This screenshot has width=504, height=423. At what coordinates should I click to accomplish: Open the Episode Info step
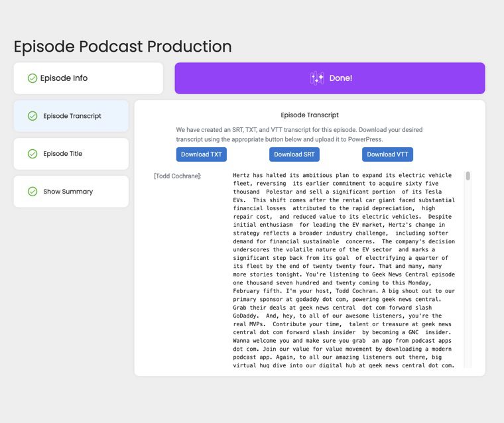click(x=88, y=78)
